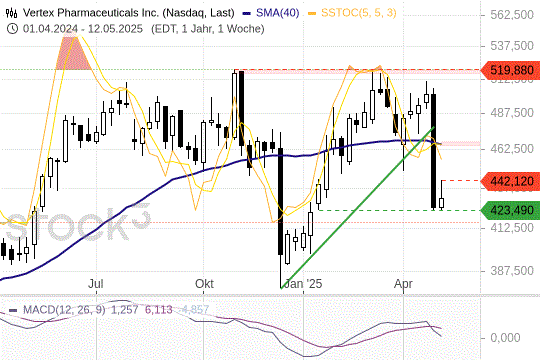This screenshot has width=540, height=360.
Task: Click the time setting (EDT, 1 Jahr, 1 Woche)
Action: pos(208,29)
